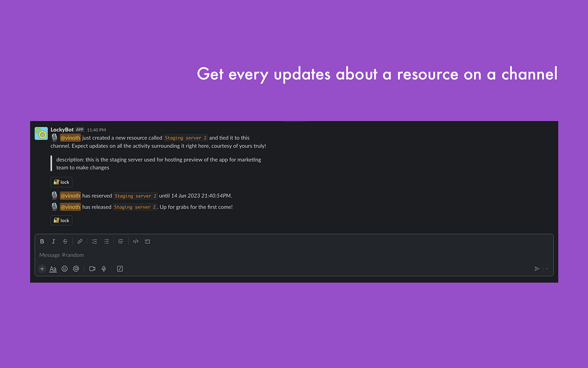Apply strikethrough formatting
This screenshot has height=368, width=588.
65,241
